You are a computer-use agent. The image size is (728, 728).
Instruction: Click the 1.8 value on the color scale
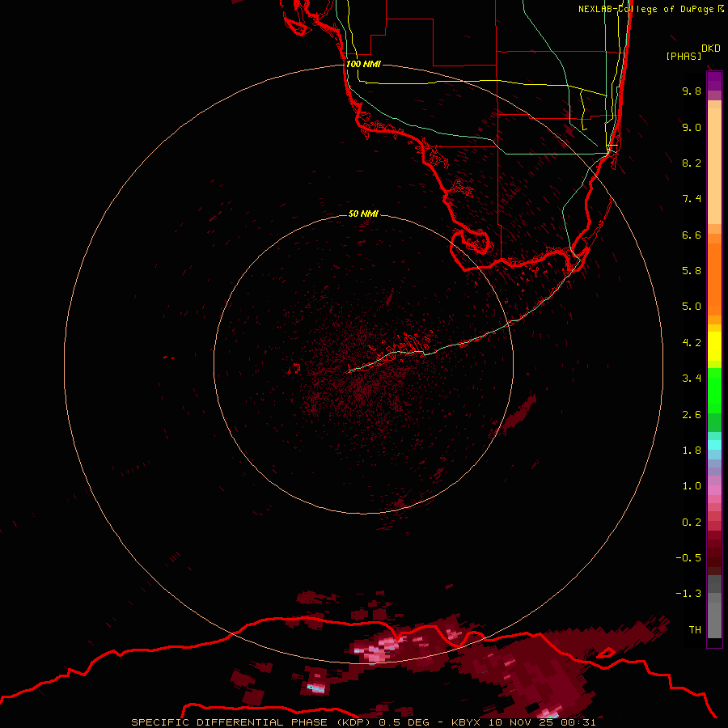(x=692, y=451)
